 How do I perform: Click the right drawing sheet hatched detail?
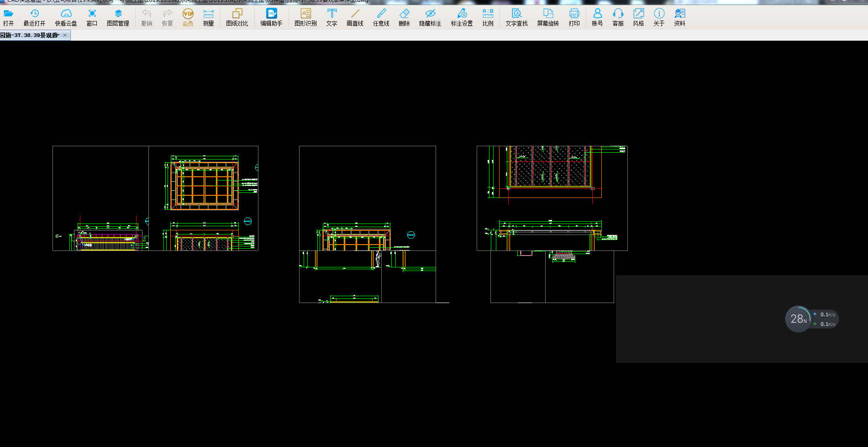(x=550, y=167)
